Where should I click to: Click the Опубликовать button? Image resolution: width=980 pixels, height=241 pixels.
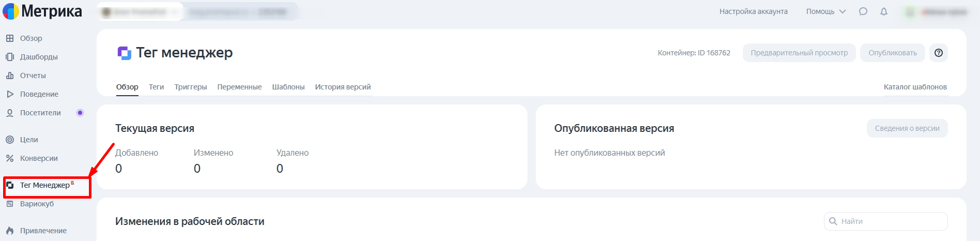coord(892,53)
